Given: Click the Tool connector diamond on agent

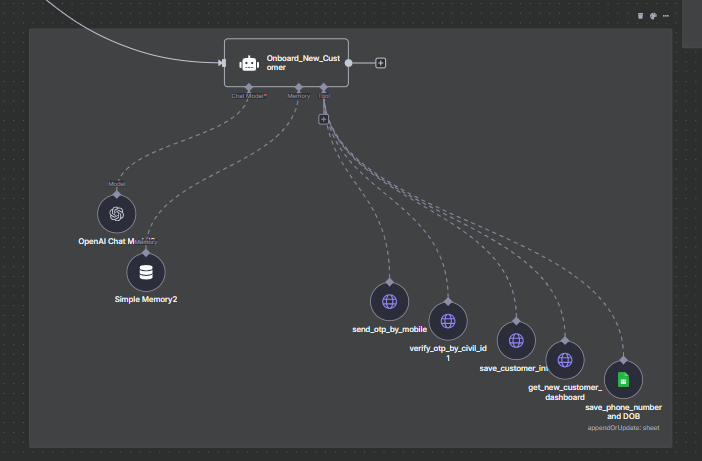Looking at the screenshot, I should [x=324, y=87].
